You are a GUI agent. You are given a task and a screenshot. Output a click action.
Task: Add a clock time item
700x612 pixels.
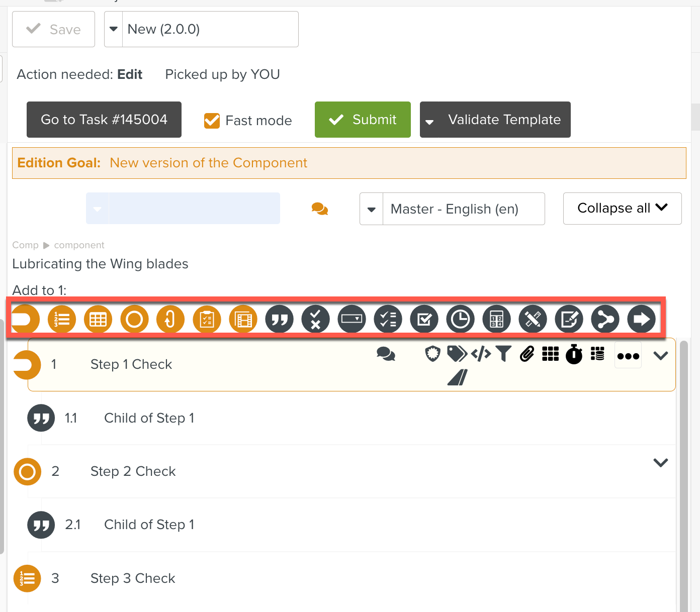(460, 319)
